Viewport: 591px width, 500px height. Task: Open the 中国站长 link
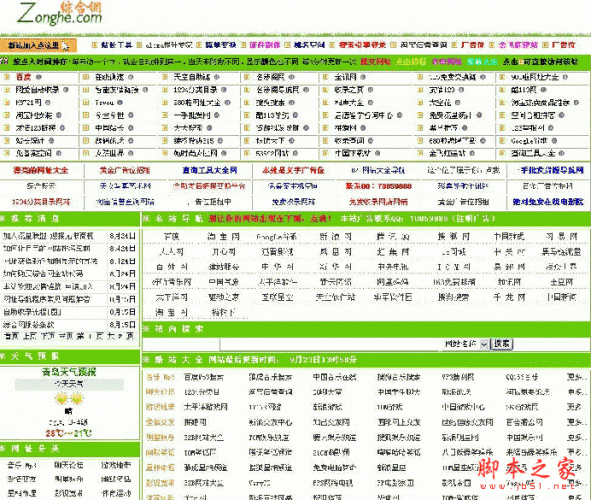pos(109,128)
